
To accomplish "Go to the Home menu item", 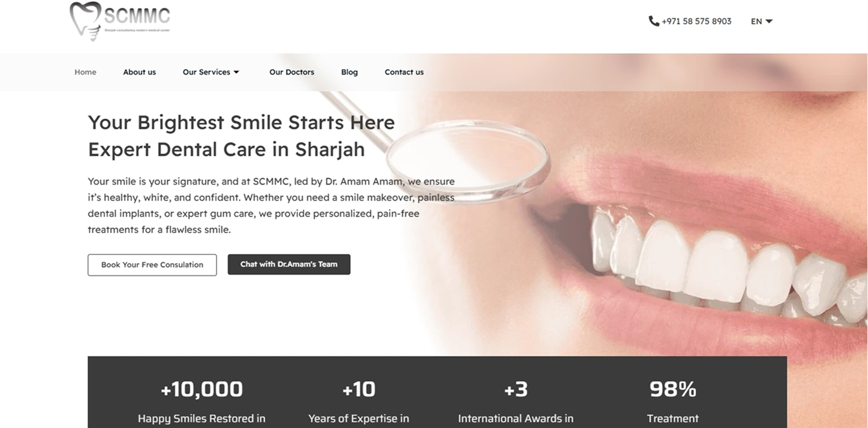I will pos(85,72).
